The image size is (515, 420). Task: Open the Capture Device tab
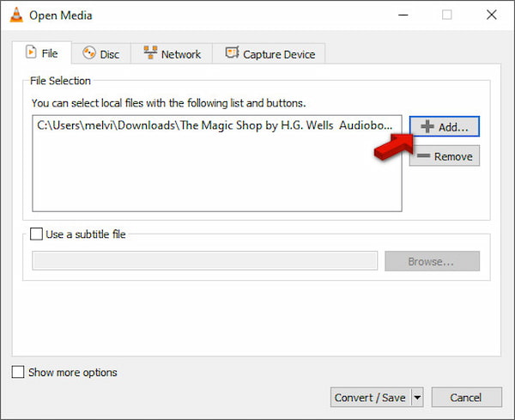point(269,53)
